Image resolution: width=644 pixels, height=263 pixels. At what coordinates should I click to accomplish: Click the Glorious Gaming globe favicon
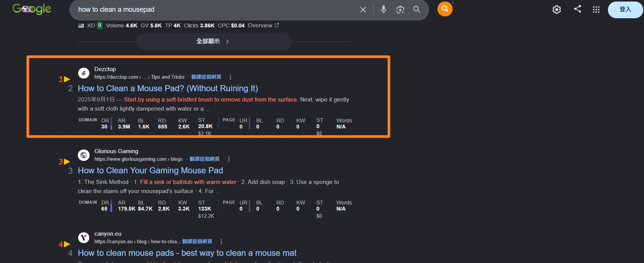click(x=84, y=155)
